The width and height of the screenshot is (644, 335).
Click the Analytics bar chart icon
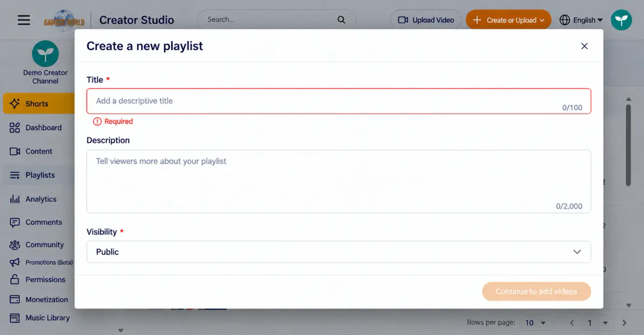(x=15, y=199)
